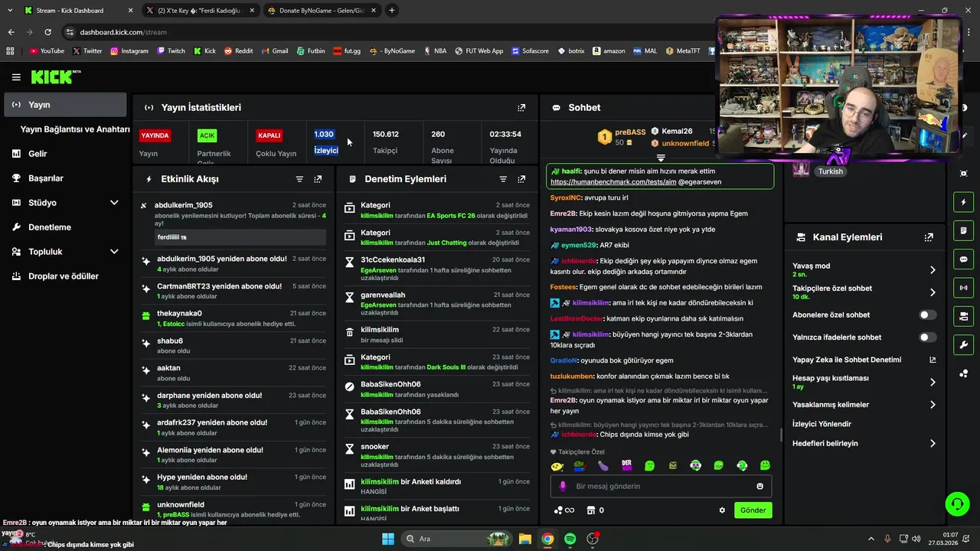Pop out the Denetim Eylemleri panel

pyautogui.click(x=521, y=179)
